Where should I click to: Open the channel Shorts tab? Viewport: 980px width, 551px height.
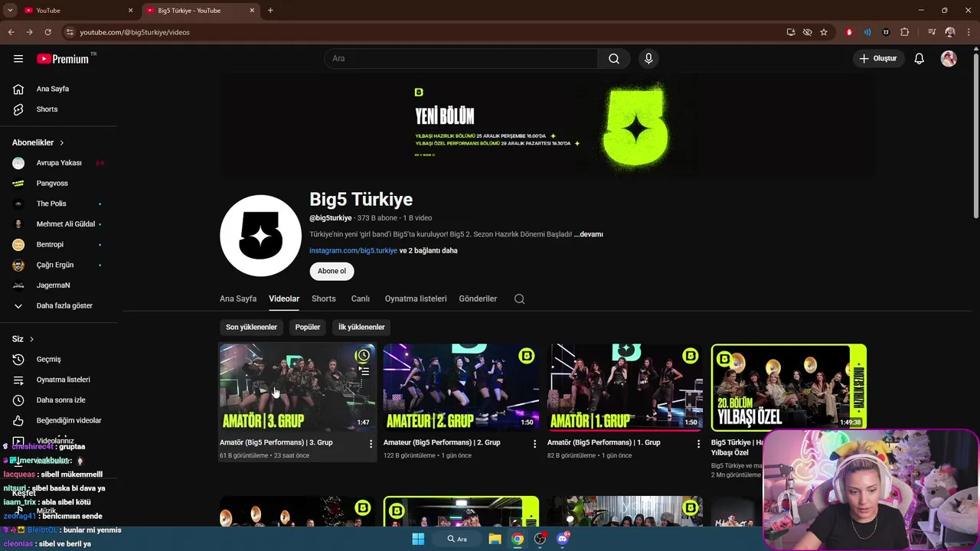[324, 298]
